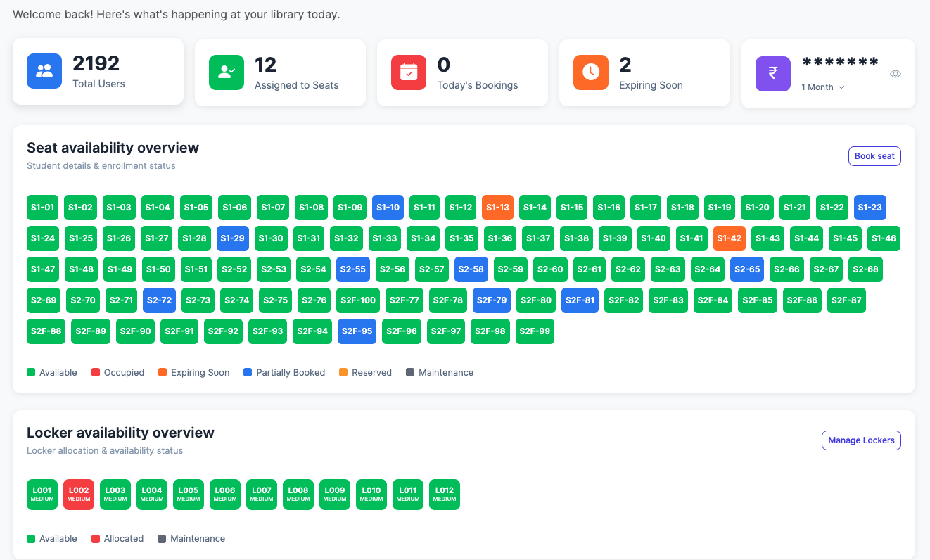Open Manage Lockers
Viewport: 930px width, 560px height.
[x=861, y=440]
